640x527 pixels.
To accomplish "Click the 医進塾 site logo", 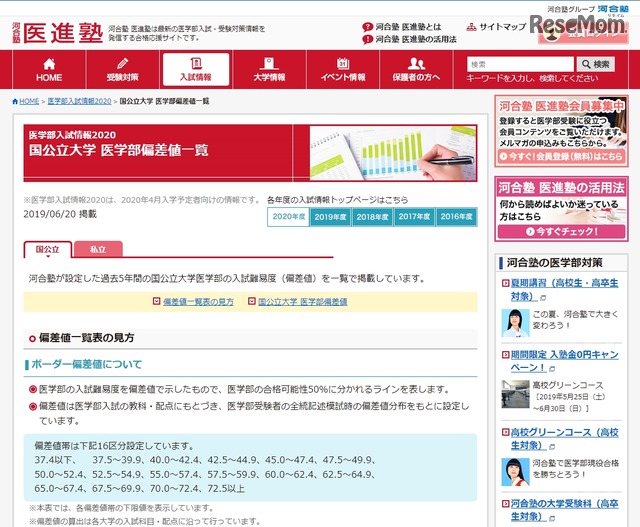I will 57,33.
